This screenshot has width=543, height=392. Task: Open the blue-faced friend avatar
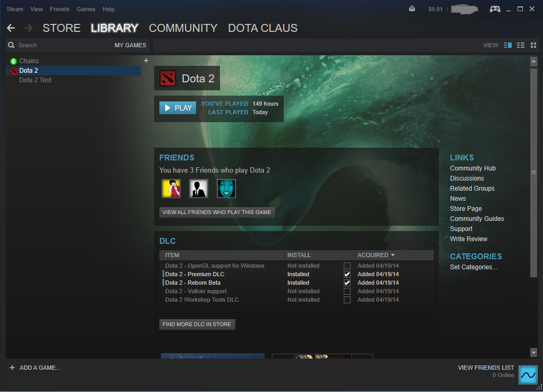[x=226, y=189]
